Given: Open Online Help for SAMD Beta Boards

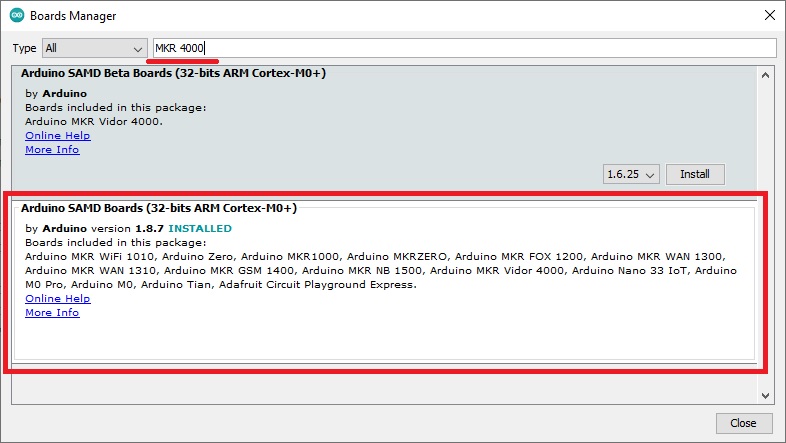Looking at the screenshot, I should click(x=57, y=135).
